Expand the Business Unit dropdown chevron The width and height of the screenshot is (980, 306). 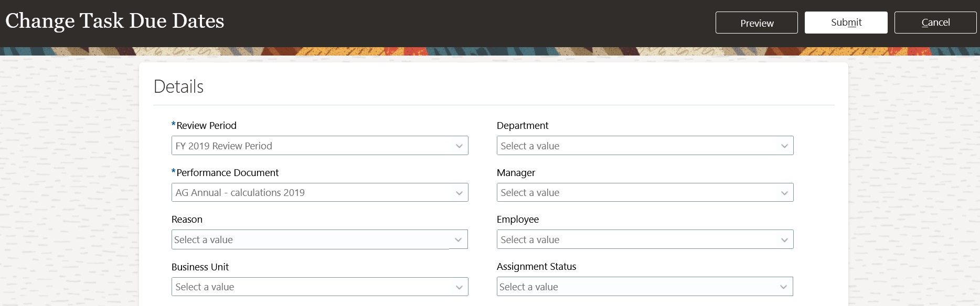[x=459, y=287]
